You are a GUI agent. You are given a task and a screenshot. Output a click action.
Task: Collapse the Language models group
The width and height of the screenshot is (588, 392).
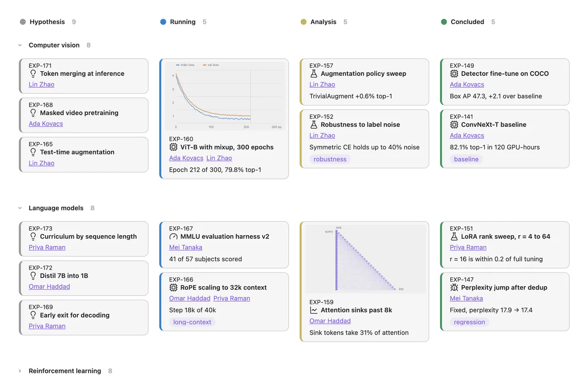pyautogui.click(x=20, y=208)
